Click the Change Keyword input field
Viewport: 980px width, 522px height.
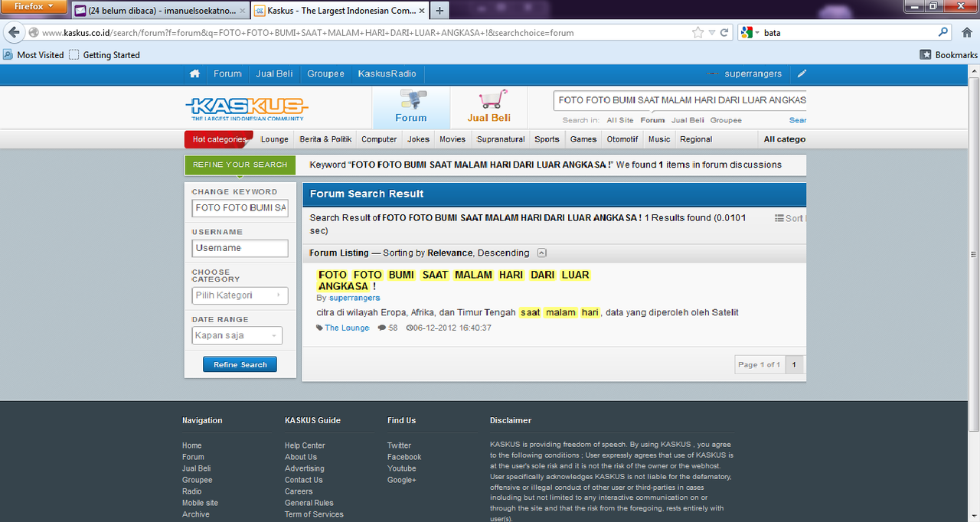240,207
